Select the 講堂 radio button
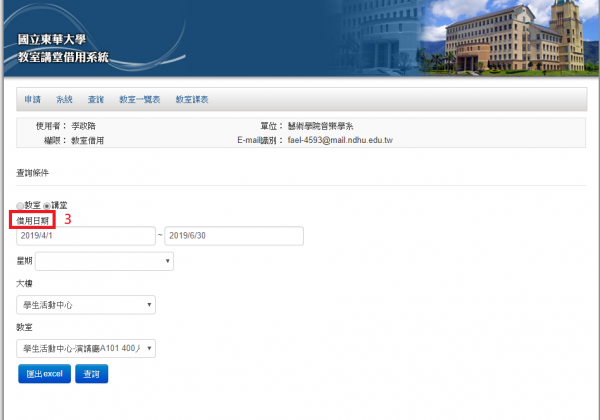The width and height of the screenshot is (600, 420). coord(46,206)
